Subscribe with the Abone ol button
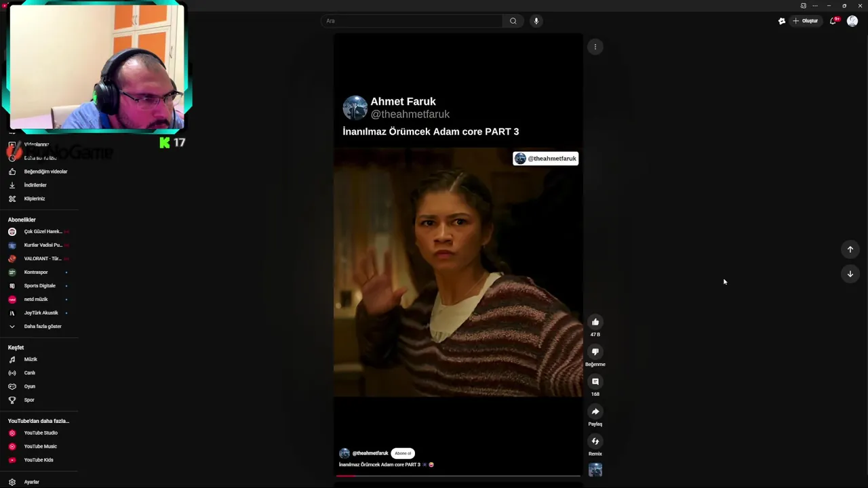 coord(403,453)
